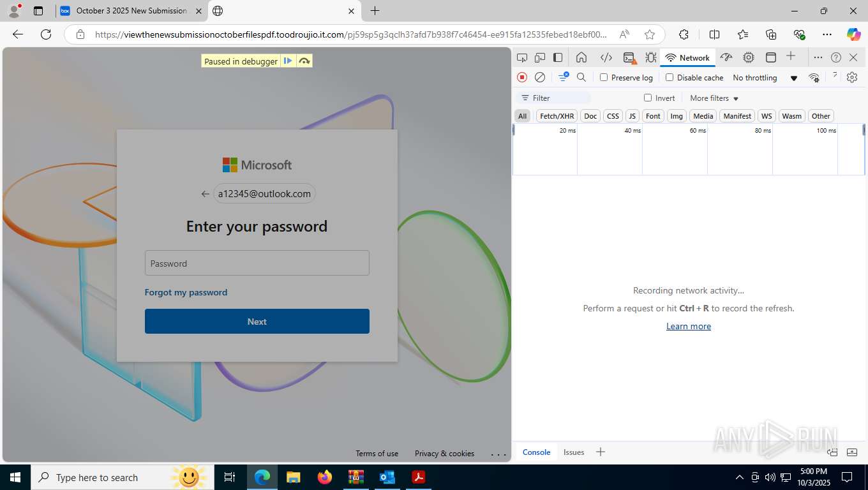This screenshot has width=868, height=490.
Task: Expand the More filters dropdown
Action: [714, 98]
